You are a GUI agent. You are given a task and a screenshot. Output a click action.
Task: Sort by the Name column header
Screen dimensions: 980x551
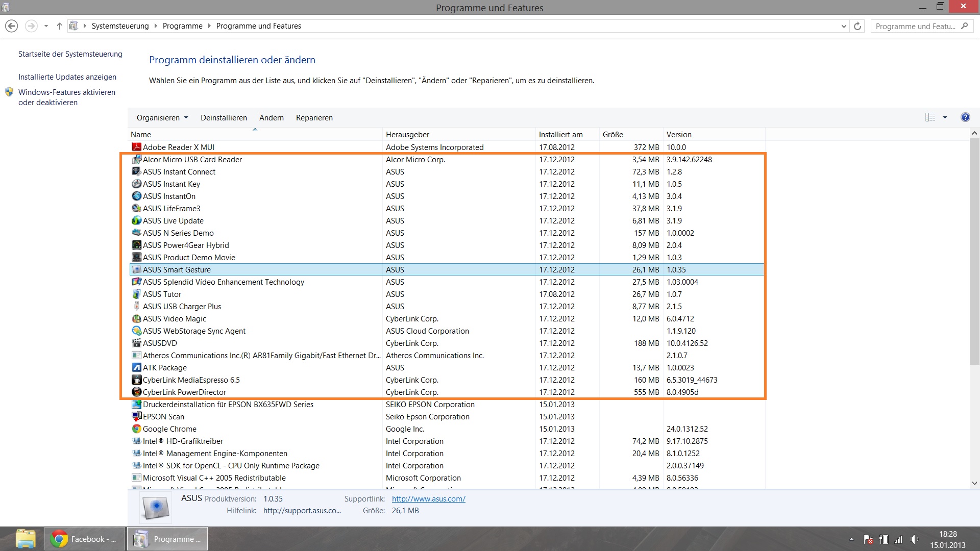coord(255,135)
